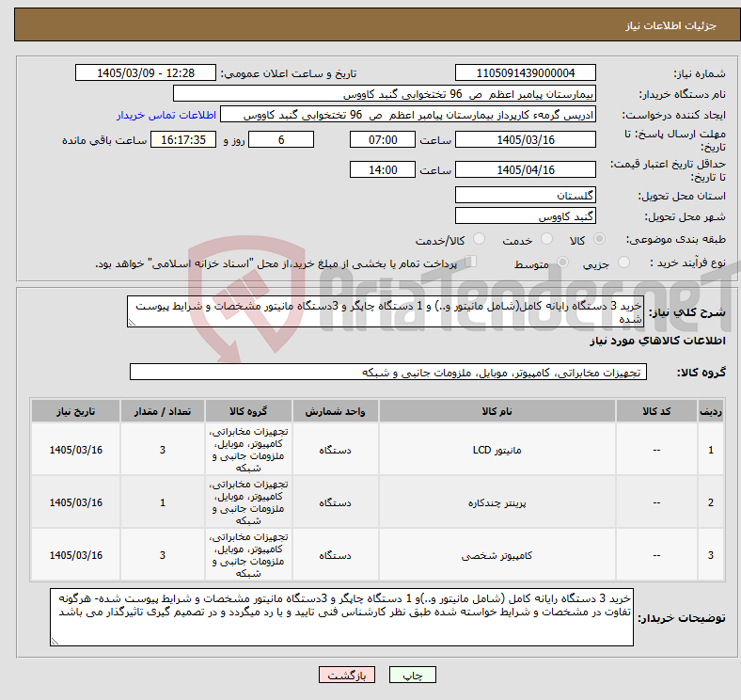This screenshot has height=700, width=741.
Task: Click the price validity date 1405/04/16 field
Action: pyautogui.click(x=525, y=169)
